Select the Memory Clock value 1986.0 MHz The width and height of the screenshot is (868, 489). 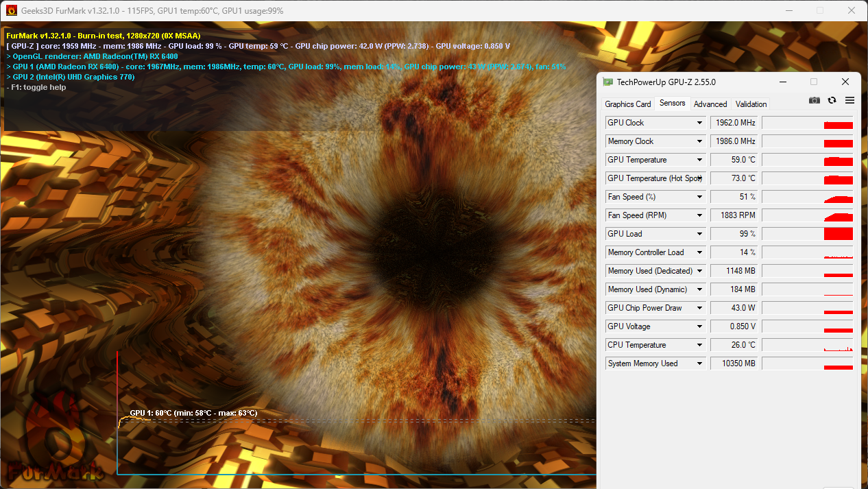point(734,141)
